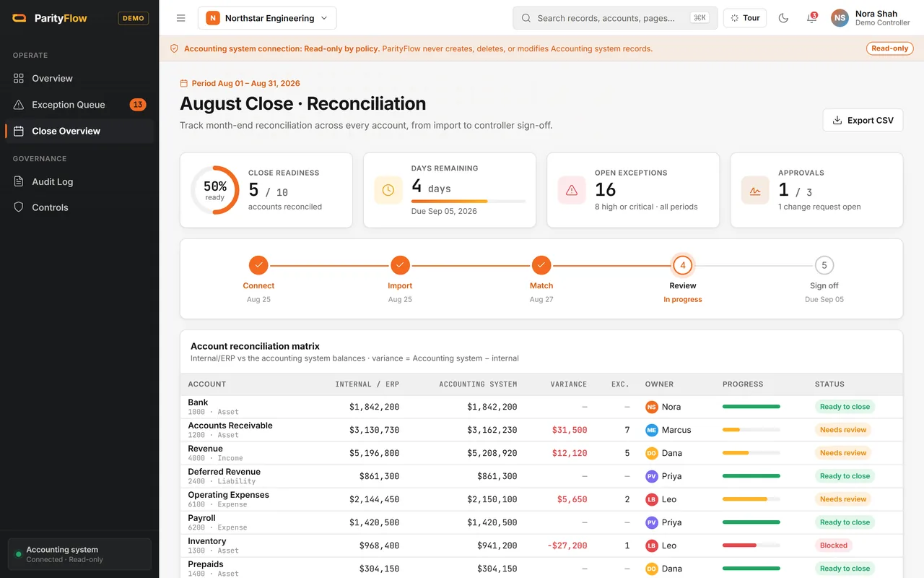Select step 5 Sign off marker
The width and height of the screenshot is (924, 578).
(824, 265)
